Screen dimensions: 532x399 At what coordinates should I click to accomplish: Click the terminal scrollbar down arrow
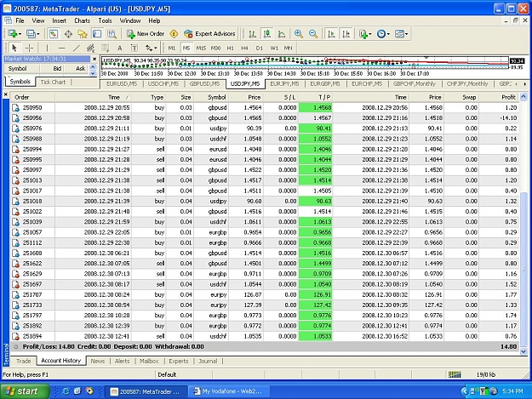[x=523, y=351]
